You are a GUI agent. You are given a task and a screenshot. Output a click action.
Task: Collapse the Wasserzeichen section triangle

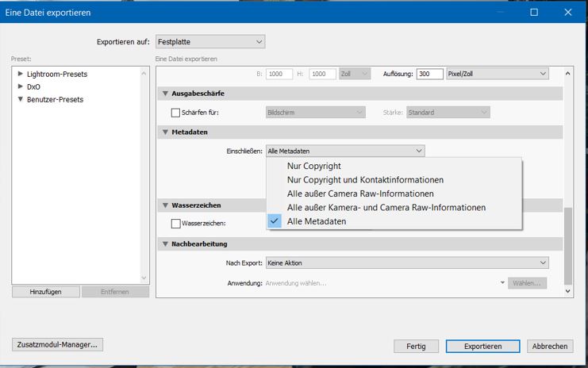tap(165, 205)
